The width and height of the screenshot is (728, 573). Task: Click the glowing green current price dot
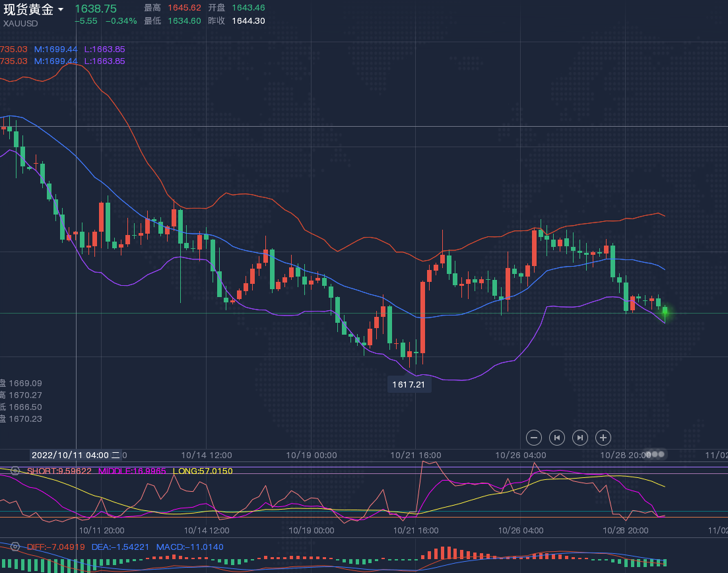point(665,311)
